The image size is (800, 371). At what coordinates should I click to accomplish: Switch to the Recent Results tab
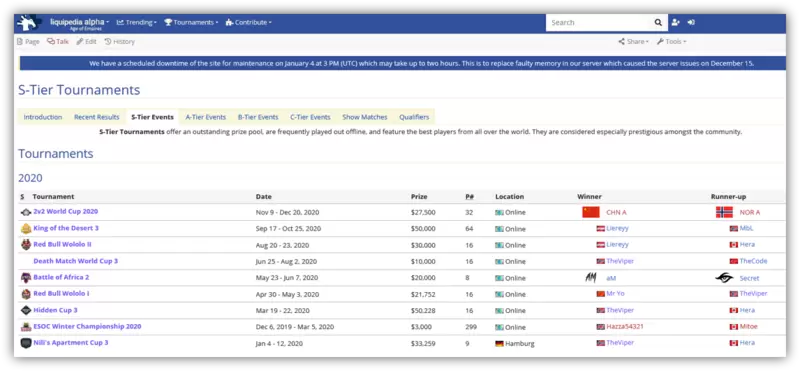tap(96, 117)
